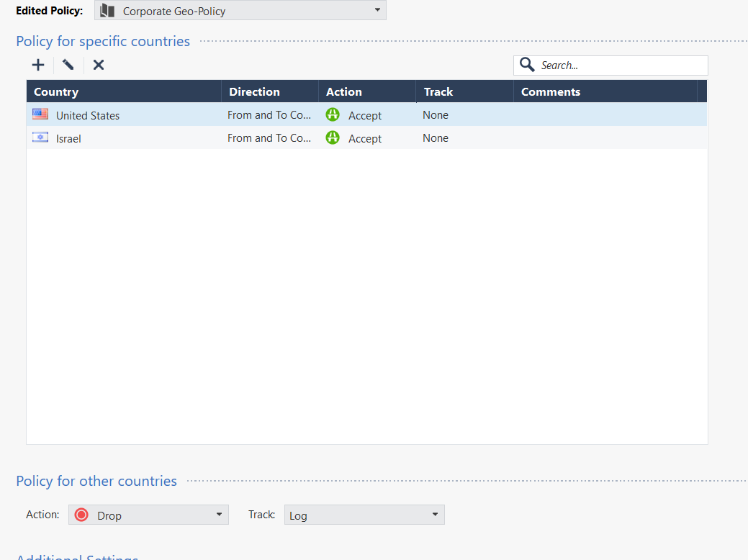Open the Action dropdown showing Drop

click(x=148, y=515)
